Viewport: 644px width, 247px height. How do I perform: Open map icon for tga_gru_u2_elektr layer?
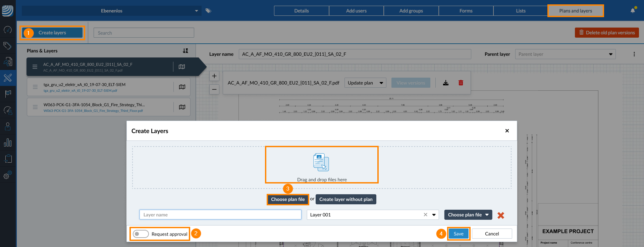click(182, 87)
